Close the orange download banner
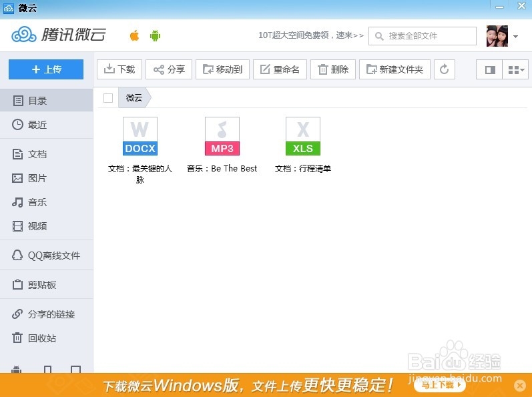This screenshot has height=397, width=532. [519, 386]
